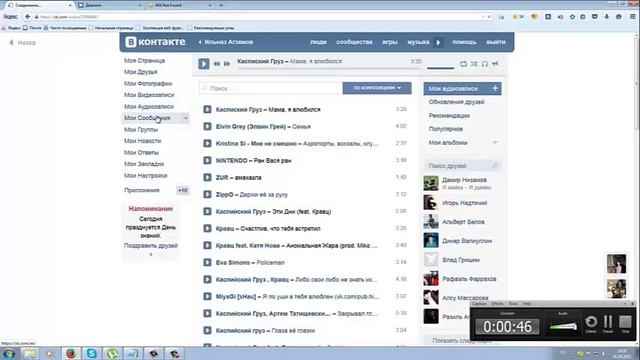This screenshot has width=640, height=360.
Task: Play MiyaGi [sHau] track
Action: pos(207,297)
